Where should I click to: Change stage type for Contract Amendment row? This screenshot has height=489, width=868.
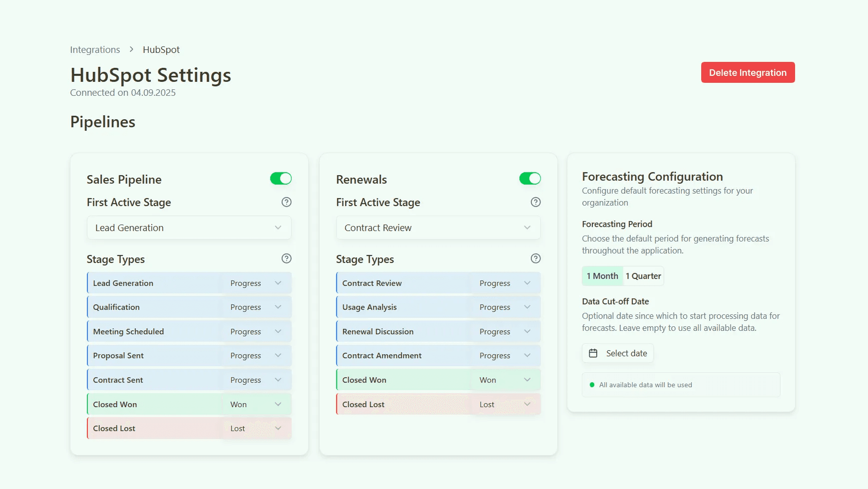click(505, 356)
